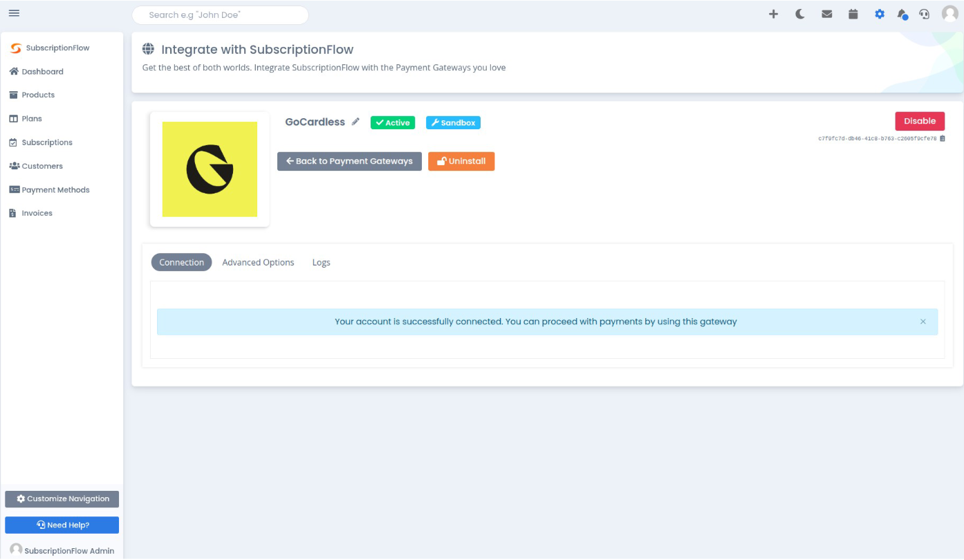Viewport: 964px width, 560px height.
Task: Copy the gateway ID icon
Action: point(942,139)
